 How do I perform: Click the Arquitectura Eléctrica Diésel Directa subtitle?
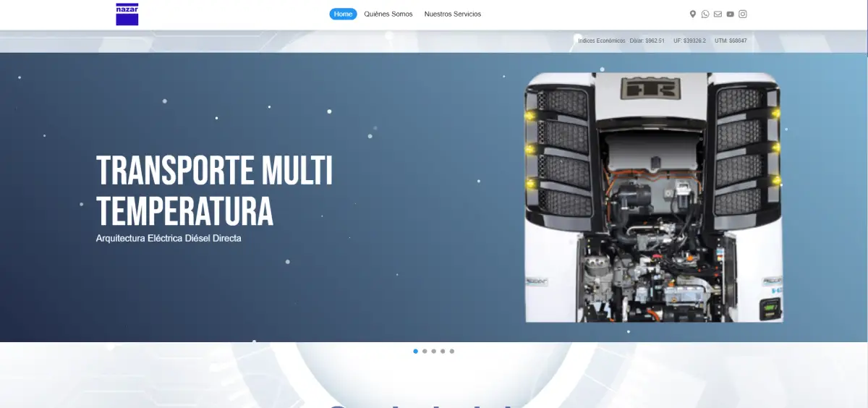(x=169, y=237)
